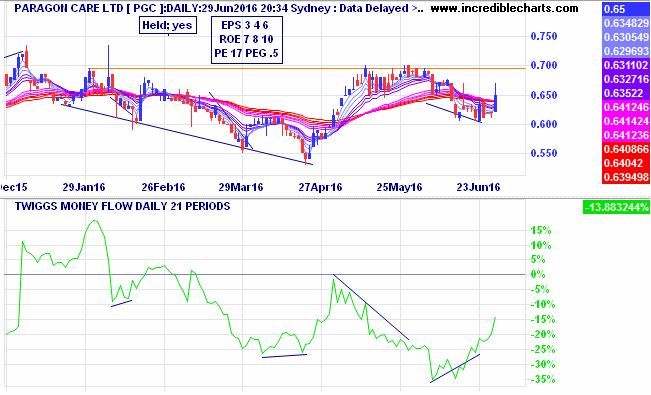Click the ROE 7 8 10 caption line
Screen dimensions: 651x395
pos(246,39)
